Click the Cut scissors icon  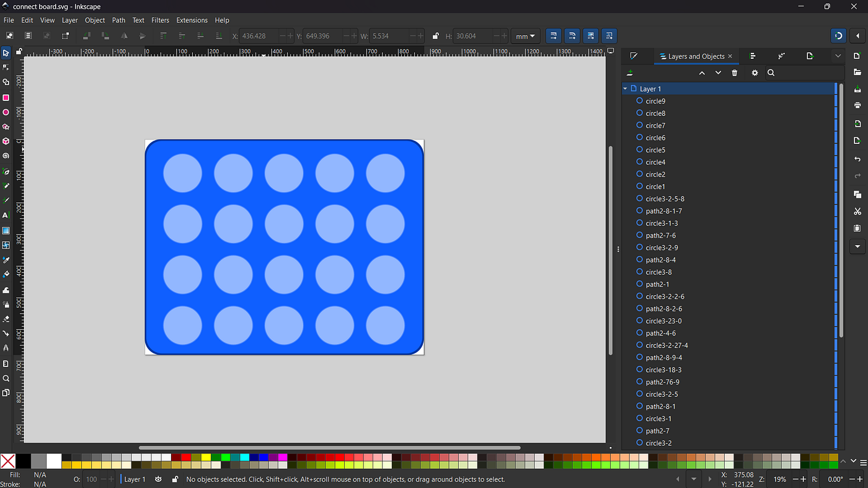(x=857, y=211)
